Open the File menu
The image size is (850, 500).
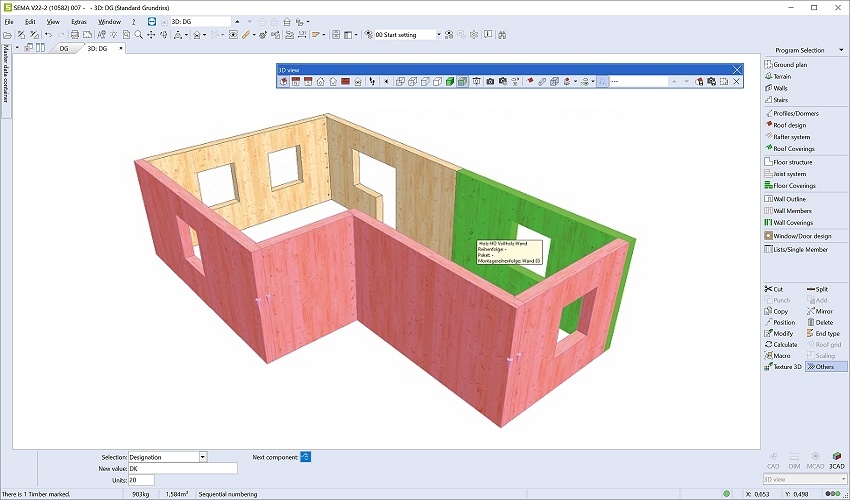(9, 22)
